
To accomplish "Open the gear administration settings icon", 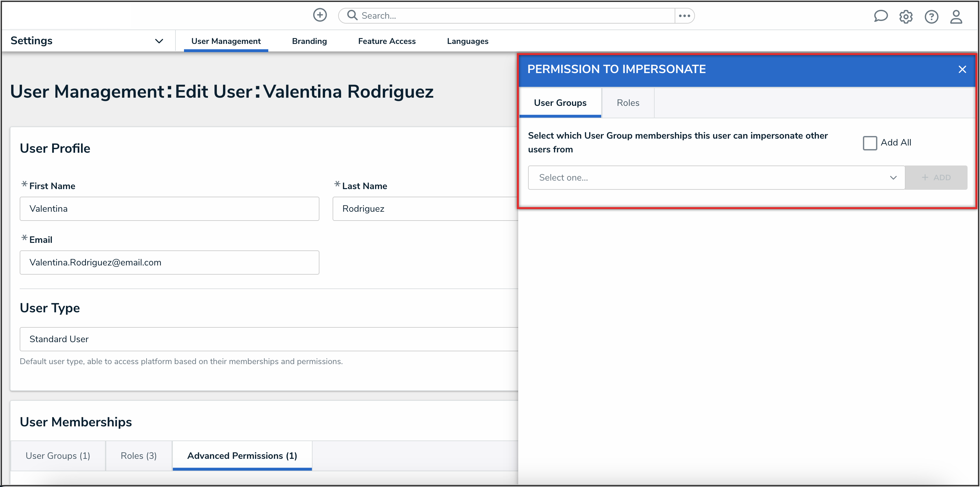I will (906, 17).
